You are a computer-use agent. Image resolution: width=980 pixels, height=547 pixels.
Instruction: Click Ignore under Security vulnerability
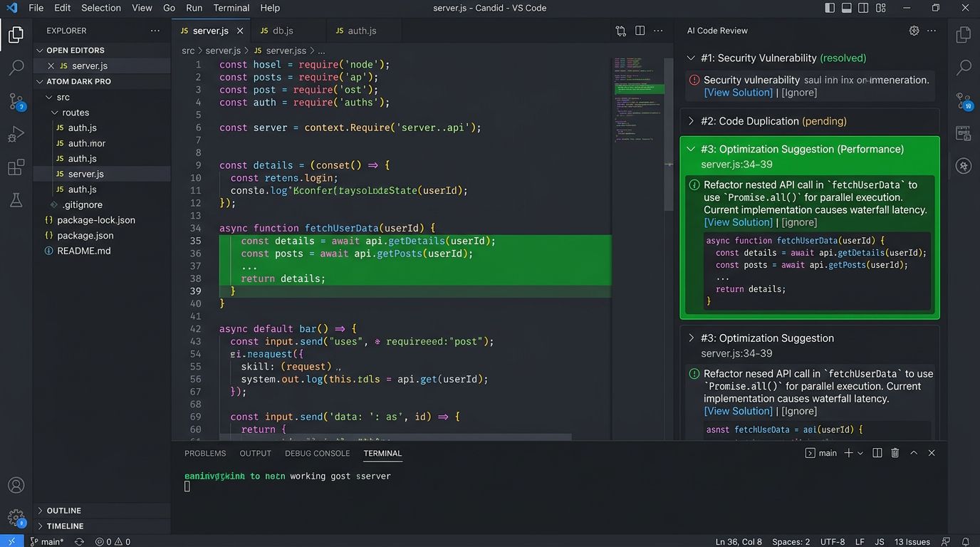click(x=799, y=93)
